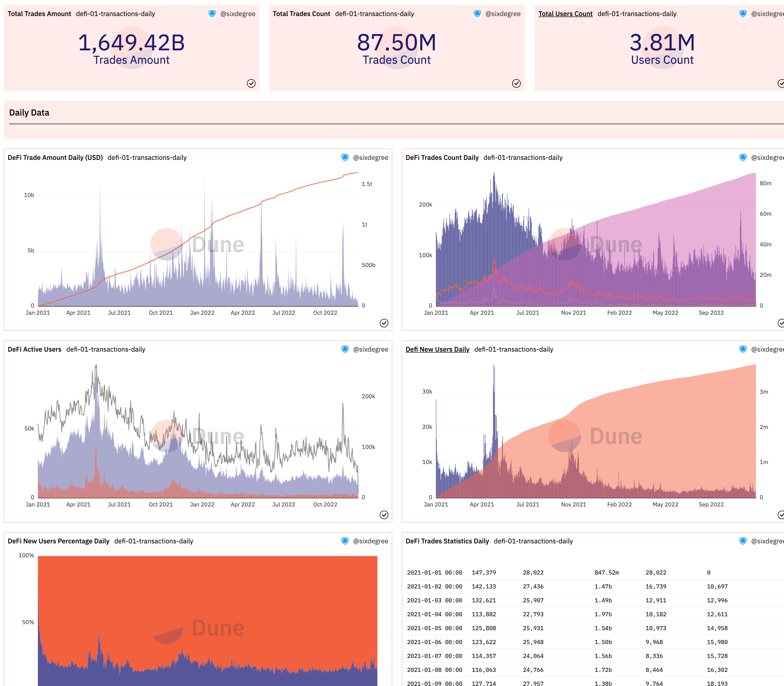Open Defi New Users Daily title link
The height and width of the screenshot is (686, 784).
coord(438,349)
